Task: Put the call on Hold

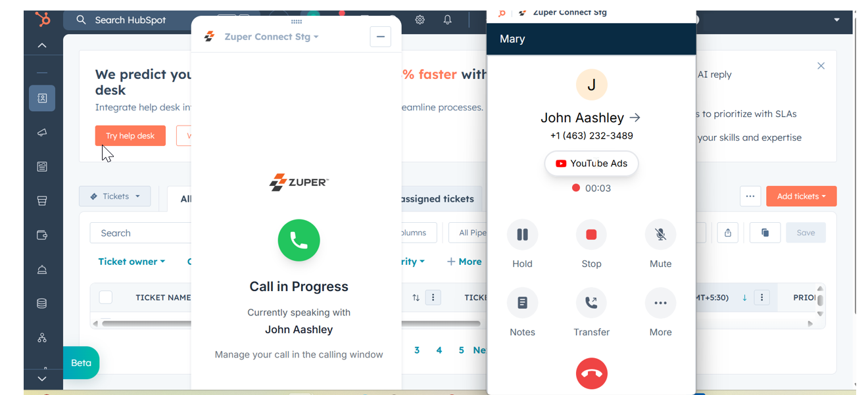Action: pos(522,235)
